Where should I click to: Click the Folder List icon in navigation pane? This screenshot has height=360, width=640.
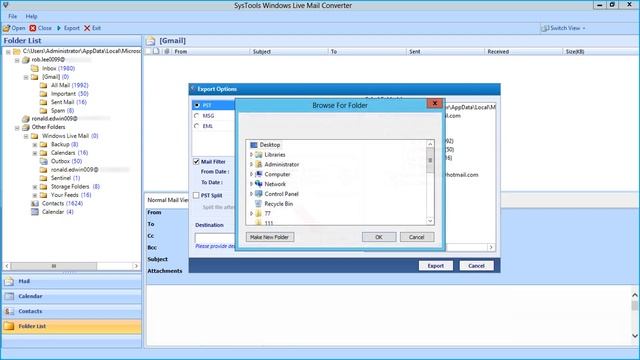[9, 326]
